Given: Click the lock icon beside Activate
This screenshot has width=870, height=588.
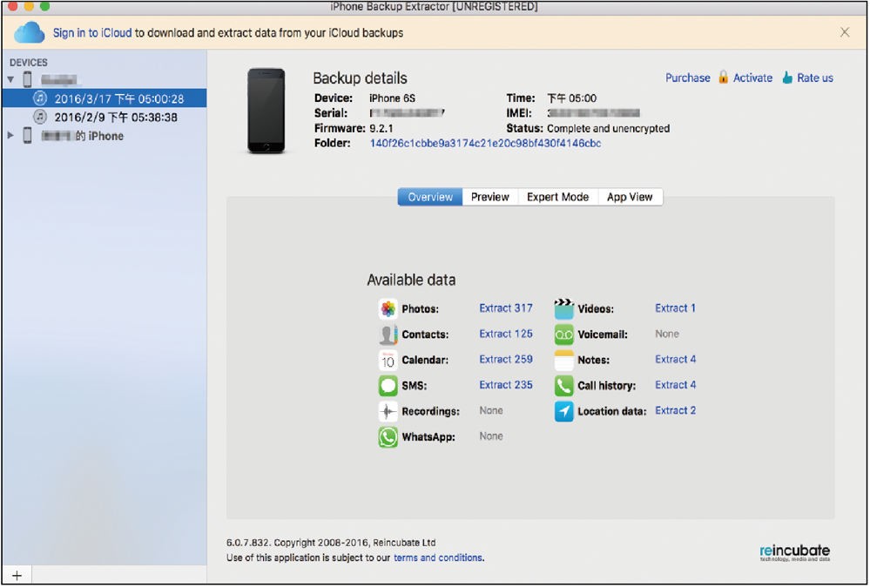Looking at the screenshot, I should point(723,77).
